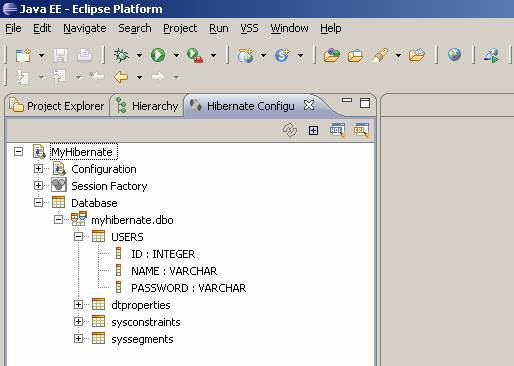Select the PASSWORD : VARCHAR column
The height and width of the screenshot is (366, 514).
(x=189, y=288)
